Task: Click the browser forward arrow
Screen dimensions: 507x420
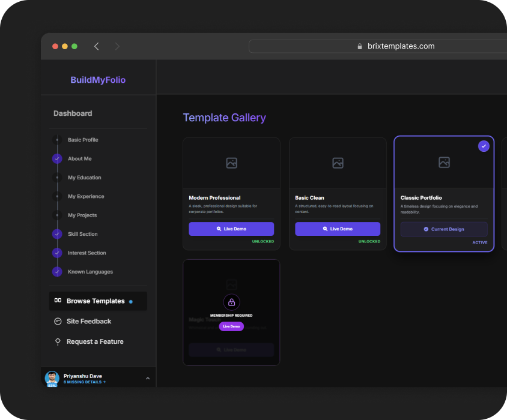Action: (117, 46)
